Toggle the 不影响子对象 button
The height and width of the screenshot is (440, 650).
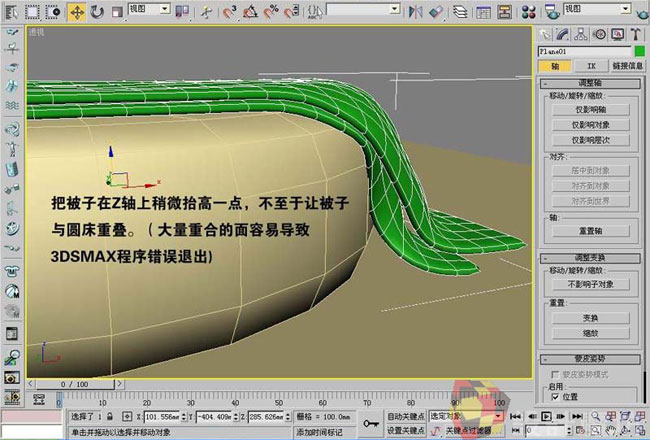pyautogui.click(x=591, y=284)
